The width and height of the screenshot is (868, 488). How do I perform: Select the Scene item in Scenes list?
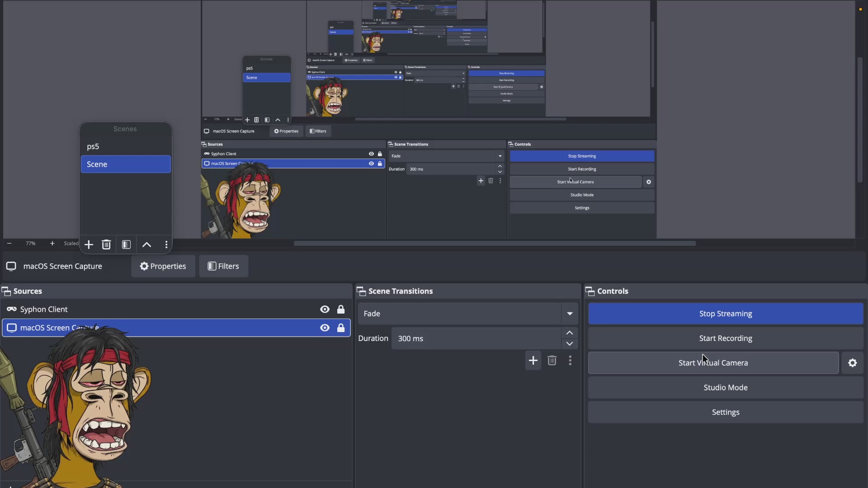(x=126, y=164)
